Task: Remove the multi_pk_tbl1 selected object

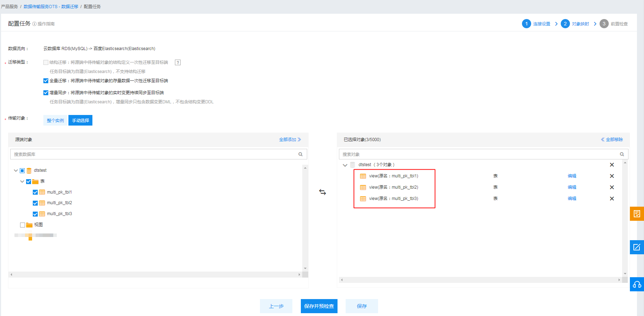Action: pos(612,176)
